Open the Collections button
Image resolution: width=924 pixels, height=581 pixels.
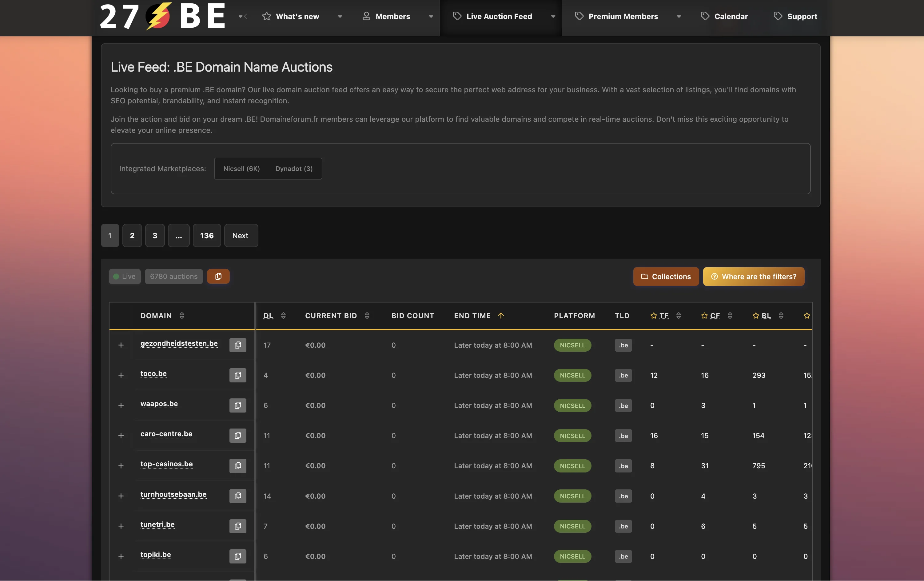pyautogui.click(x=665, y=276)
